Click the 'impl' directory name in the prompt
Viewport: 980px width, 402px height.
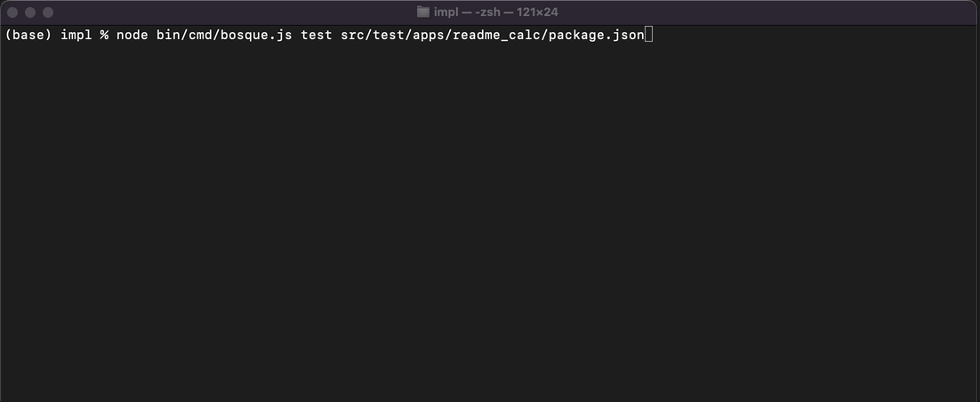point(76,35)
